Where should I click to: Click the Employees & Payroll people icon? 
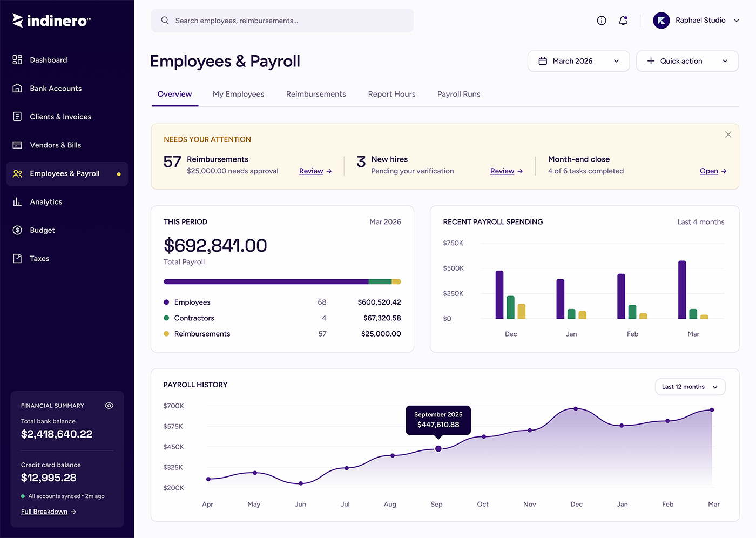tap(17, 173)
